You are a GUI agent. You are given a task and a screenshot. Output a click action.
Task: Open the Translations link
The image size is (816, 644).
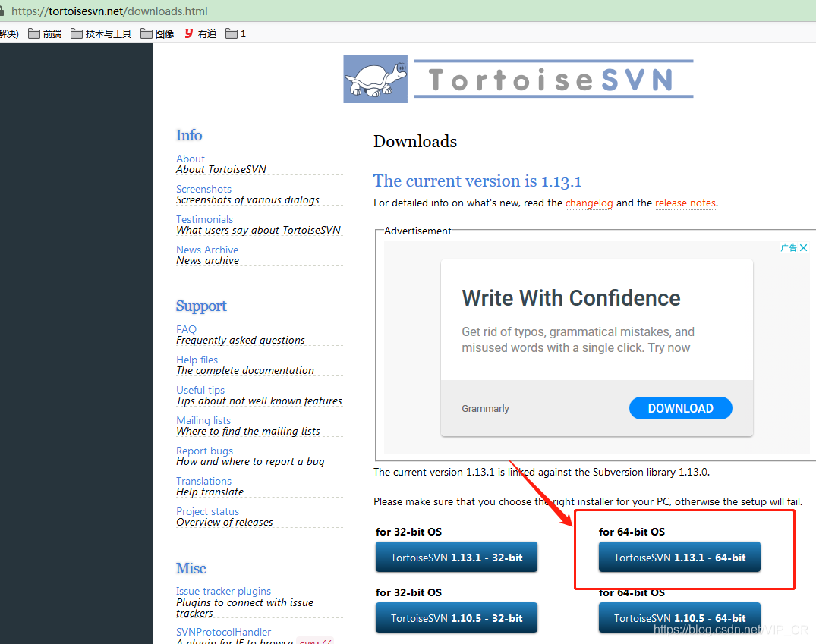click(x=203, y=481)
